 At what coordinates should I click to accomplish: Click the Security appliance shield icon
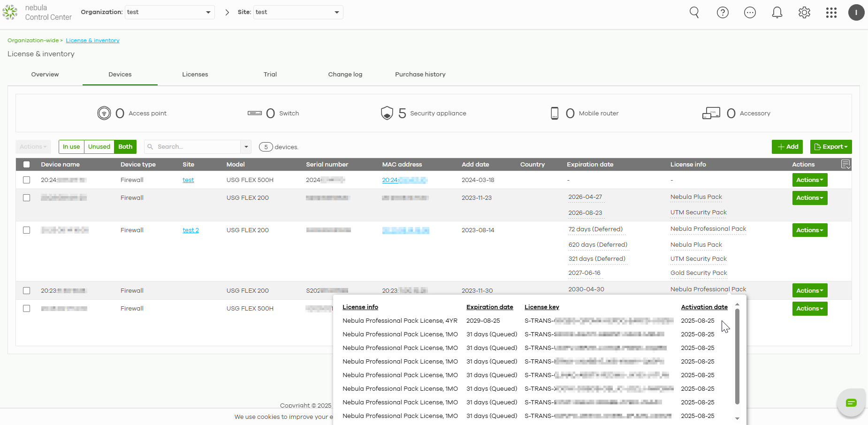(387, 113)
